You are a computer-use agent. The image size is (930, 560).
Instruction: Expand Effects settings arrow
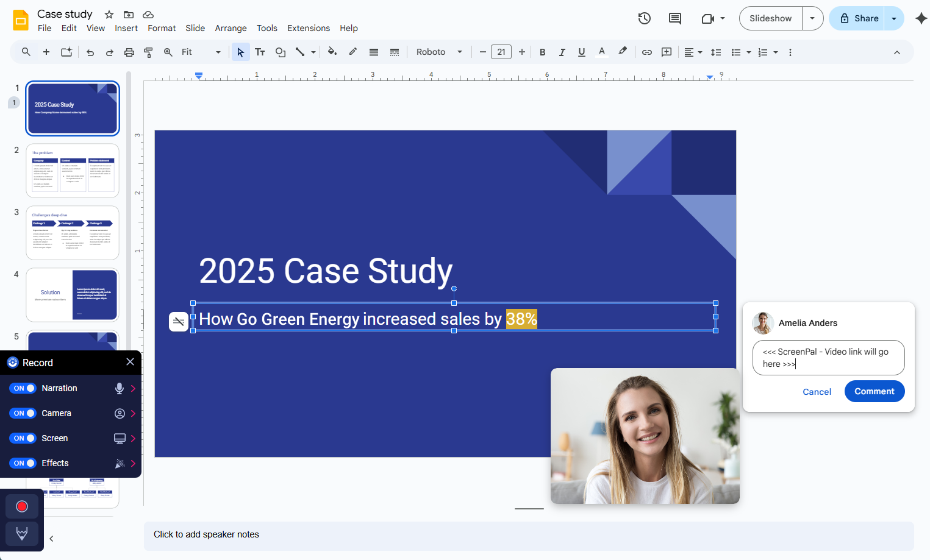coord(133,463)
